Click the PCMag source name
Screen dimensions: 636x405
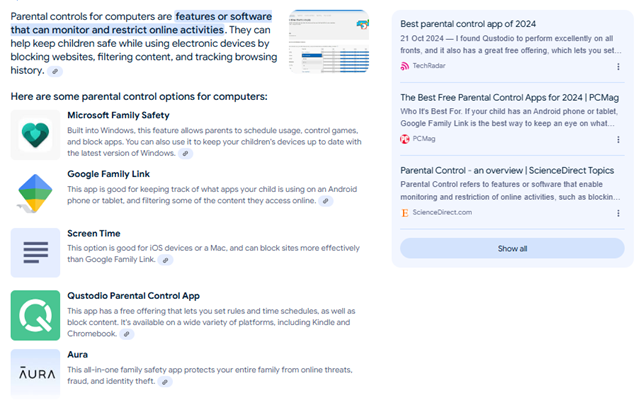click(424, 139)
